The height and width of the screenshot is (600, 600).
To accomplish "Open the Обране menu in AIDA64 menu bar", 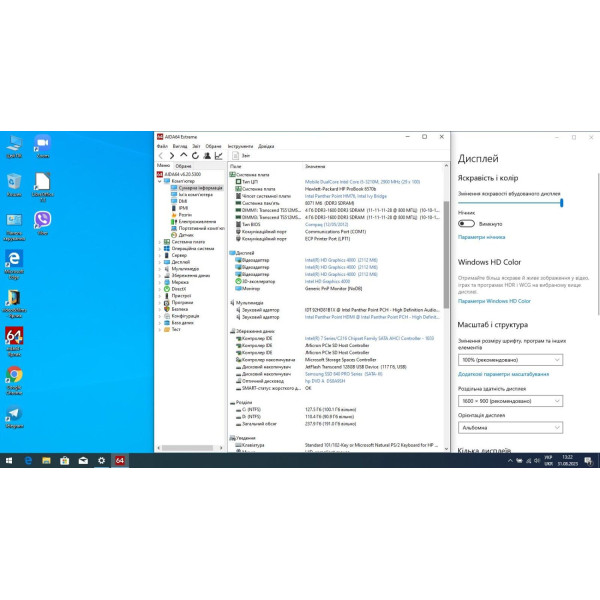I will click(x=214, y=146).
